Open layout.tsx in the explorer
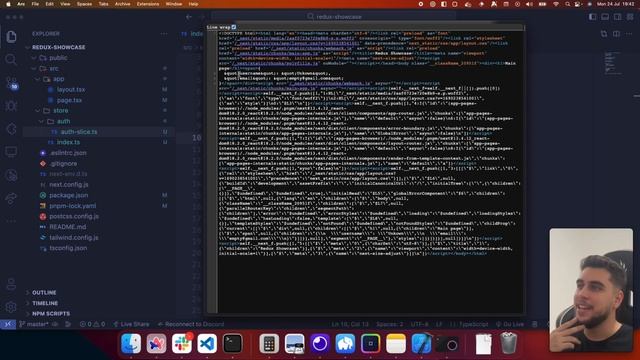 (x=71, y=89)
